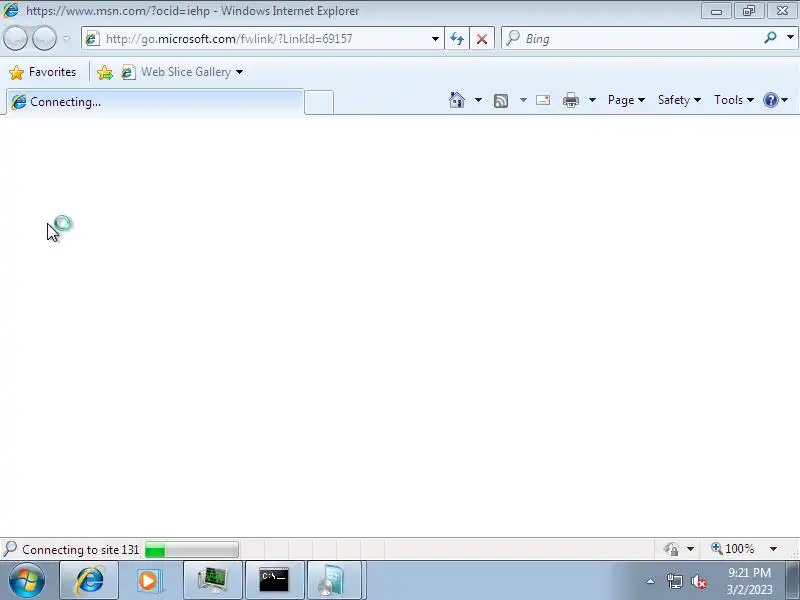Click the disc installer taskbar icon

(x=335, y=580)
